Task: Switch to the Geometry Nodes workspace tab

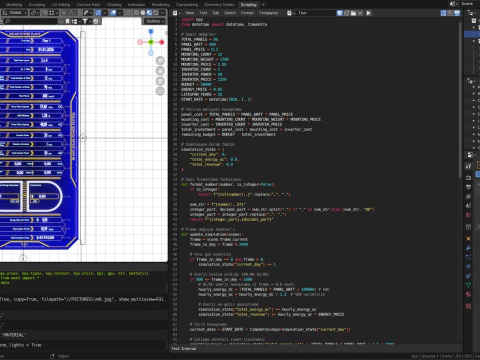Action: (x=219, y=5)
